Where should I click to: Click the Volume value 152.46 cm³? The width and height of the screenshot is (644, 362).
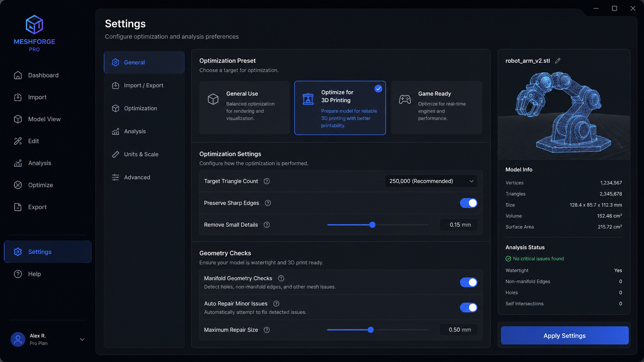click(x=609, y=216)
